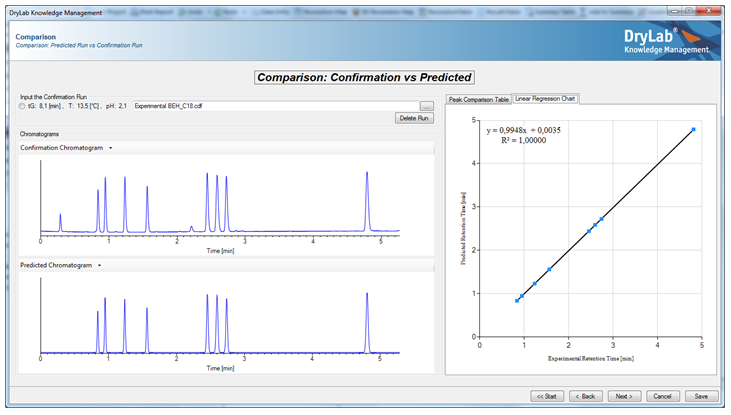Advance with the Next > button
The width and height of the screenshot is (731, 415).
pos(624,396)
